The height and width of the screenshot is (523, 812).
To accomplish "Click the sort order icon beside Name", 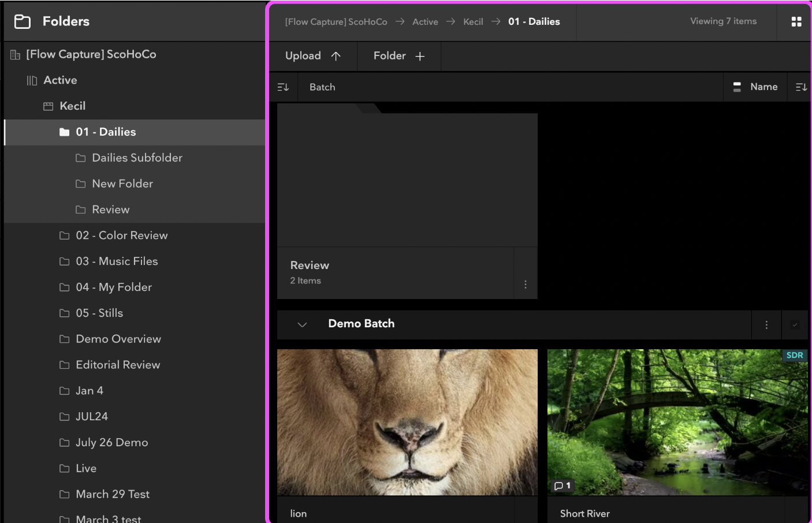I will (801, 87).
